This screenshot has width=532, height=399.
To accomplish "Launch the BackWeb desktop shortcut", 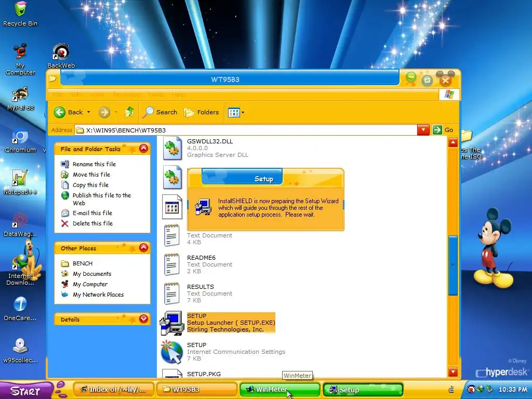I will pyautogui.click(x=61, y=56).
